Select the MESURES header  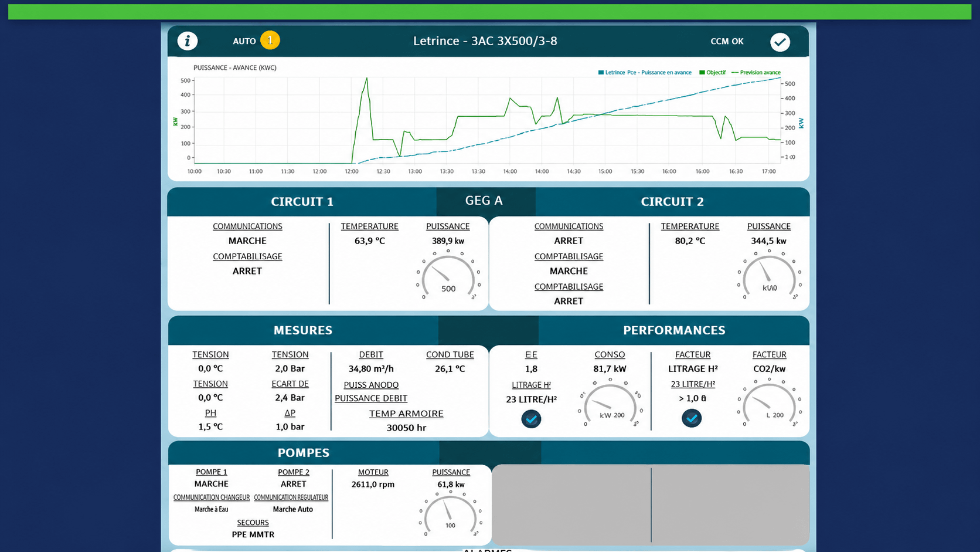(x=303, y=330)
